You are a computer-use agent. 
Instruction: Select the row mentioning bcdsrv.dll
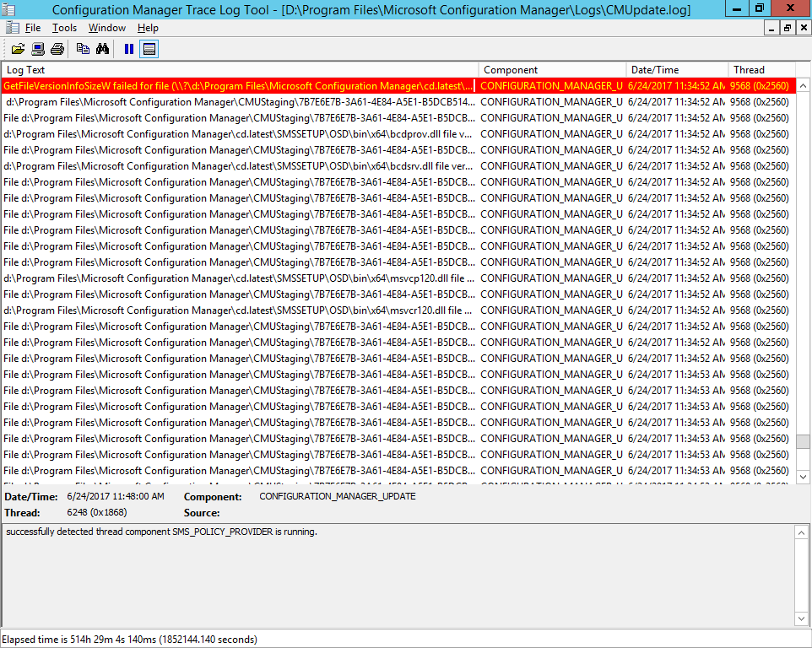click(x=398, y=166)
